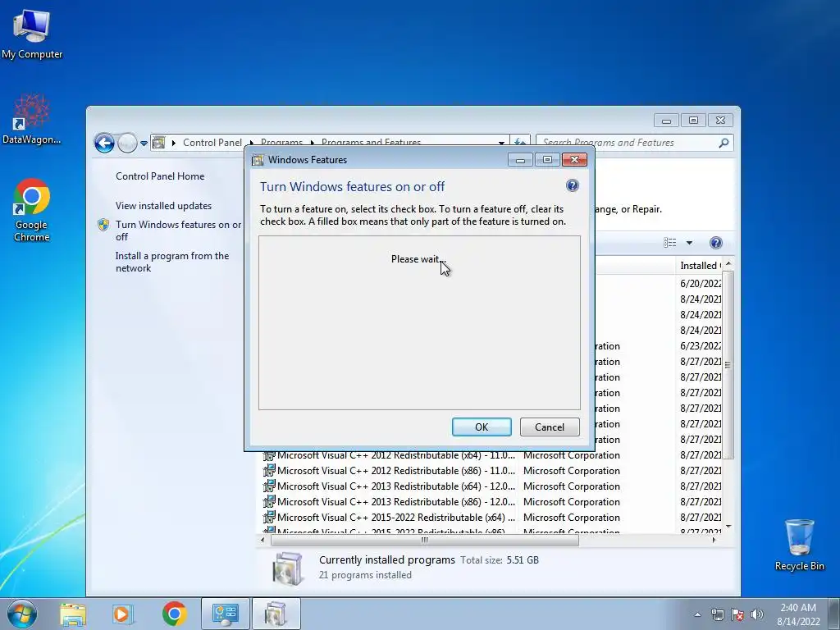Open the Windows Features help icon
840x630 pixels.
click(572, 186)
